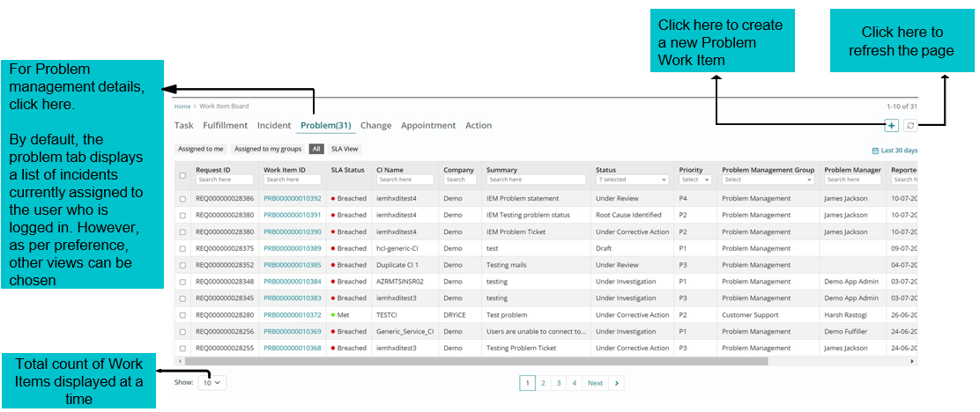980x412 pixels.
Task: Check the row with PRB000000010391 checkbox
Action: click(182, 216)
